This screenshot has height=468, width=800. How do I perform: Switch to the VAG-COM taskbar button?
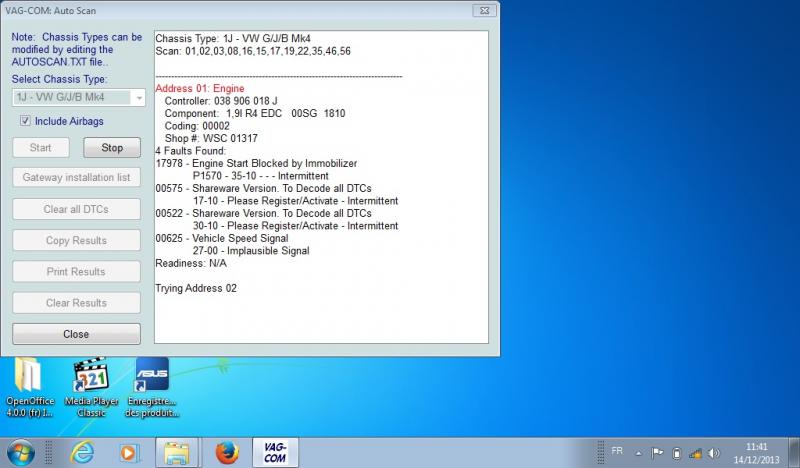pyautogui.click(x=275, y=453)
